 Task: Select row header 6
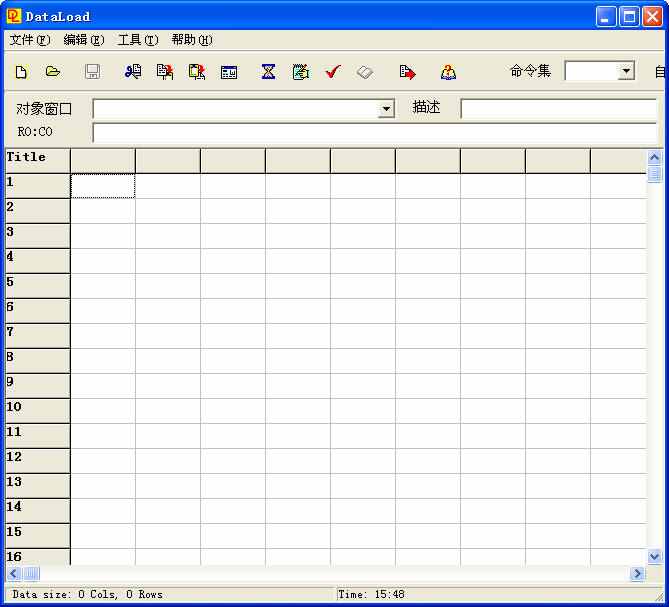(38, 311)
